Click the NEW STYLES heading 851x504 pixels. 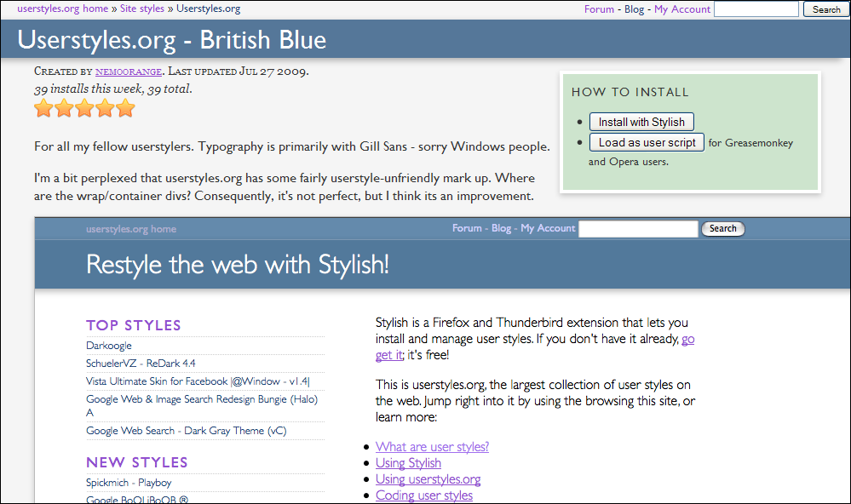click(137, 463)
